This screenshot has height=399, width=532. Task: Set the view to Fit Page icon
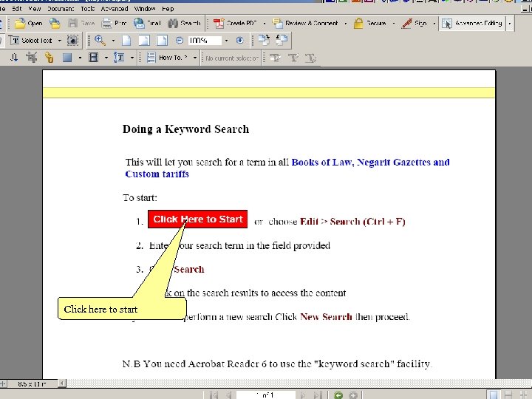[x=145, y=41]
